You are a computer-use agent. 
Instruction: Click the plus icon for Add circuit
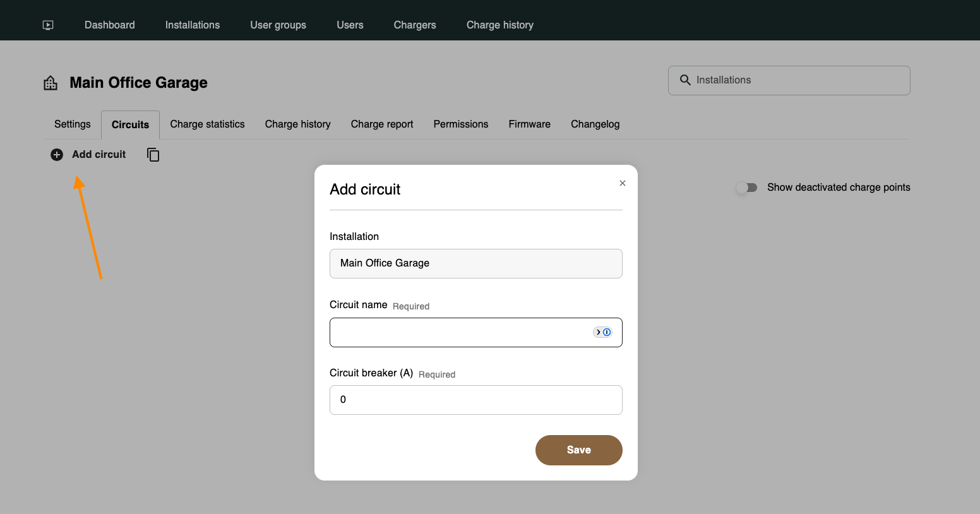(x=57, y=155)
